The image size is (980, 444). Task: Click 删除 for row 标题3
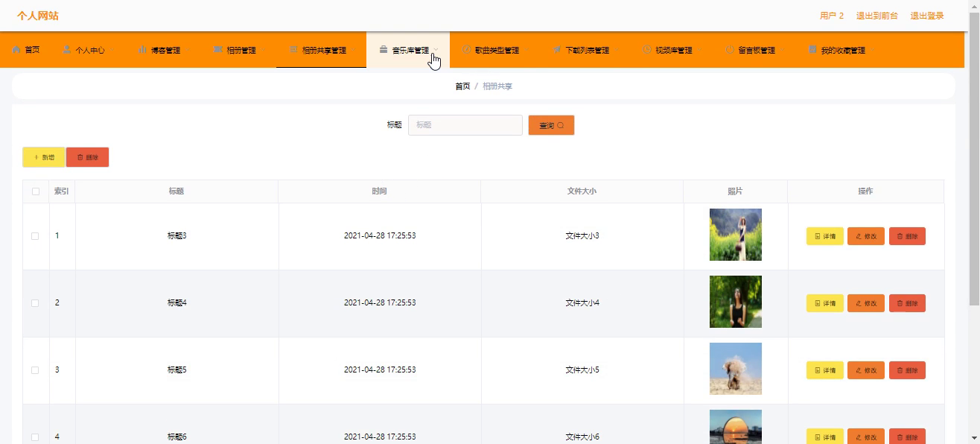(907, 236)
